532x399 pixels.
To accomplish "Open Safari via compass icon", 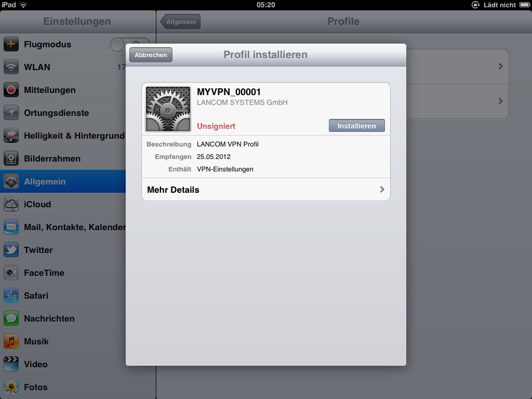I will [11, 296].
